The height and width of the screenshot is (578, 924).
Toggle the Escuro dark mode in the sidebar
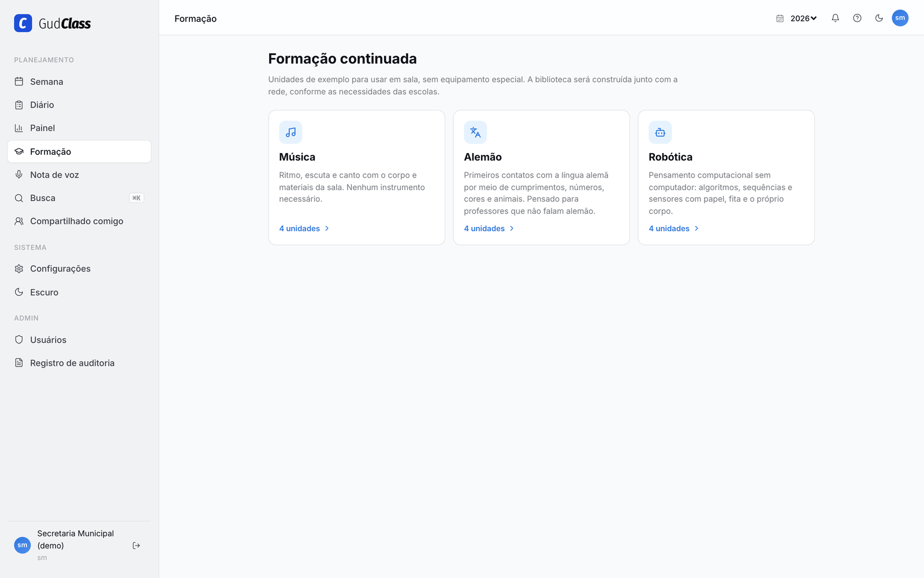click(x=79, y=292)
